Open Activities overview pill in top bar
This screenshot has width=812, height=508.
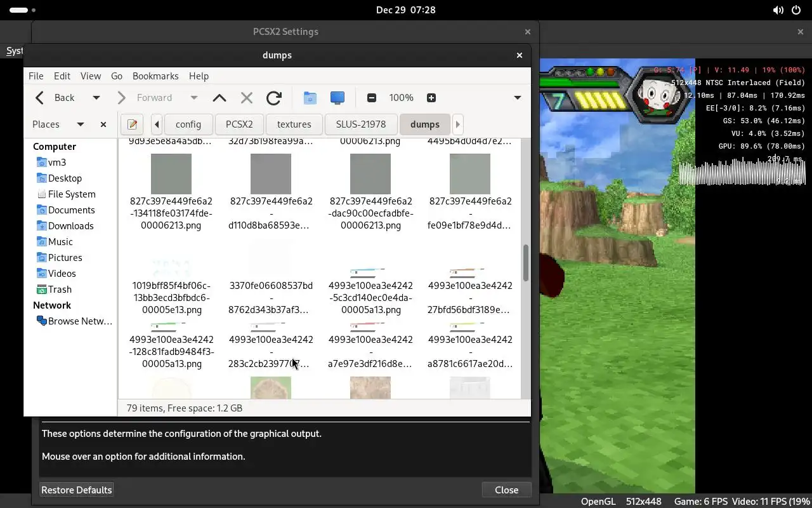coord(23,10)
